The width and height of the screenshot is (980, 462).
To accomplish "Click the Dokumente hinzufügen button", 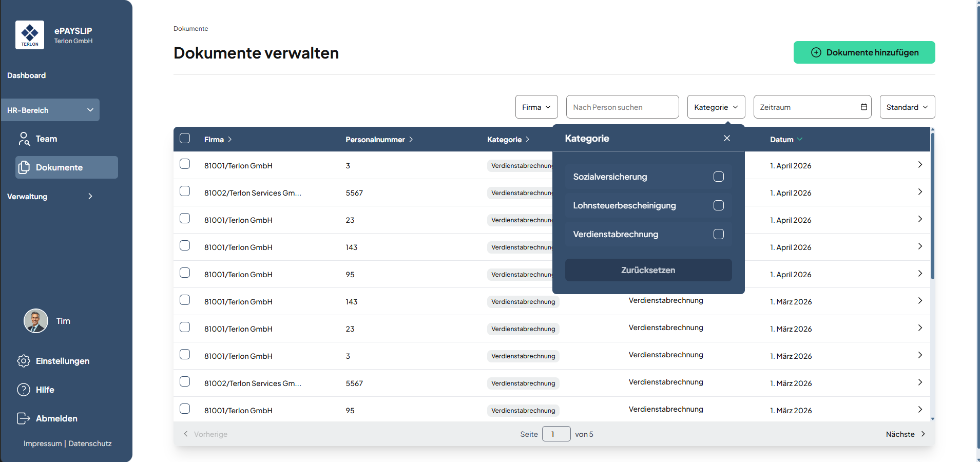I will tap(864, 52).
